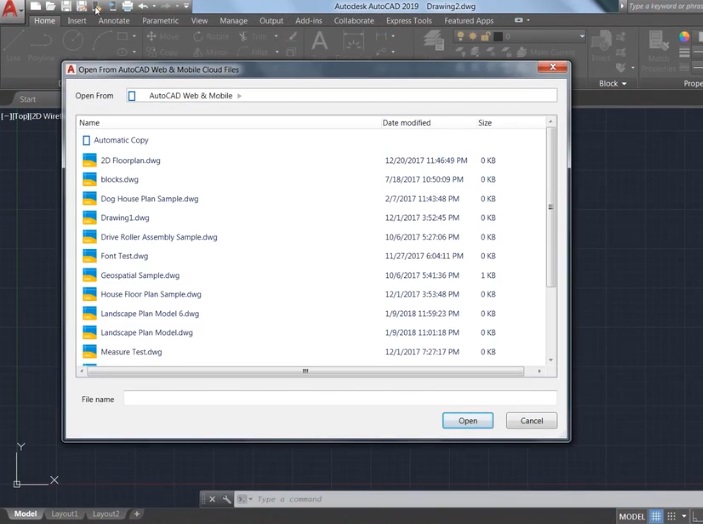703x524 pixels.
Task: Close the command line with the X icon
Action: [x=213, y=499]
